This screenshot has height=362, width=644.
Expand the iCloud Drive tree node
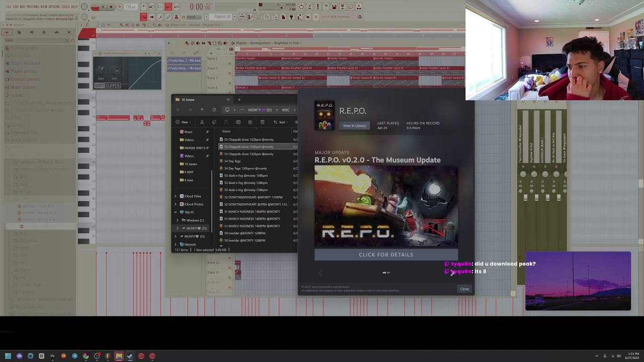coord(176,196)
